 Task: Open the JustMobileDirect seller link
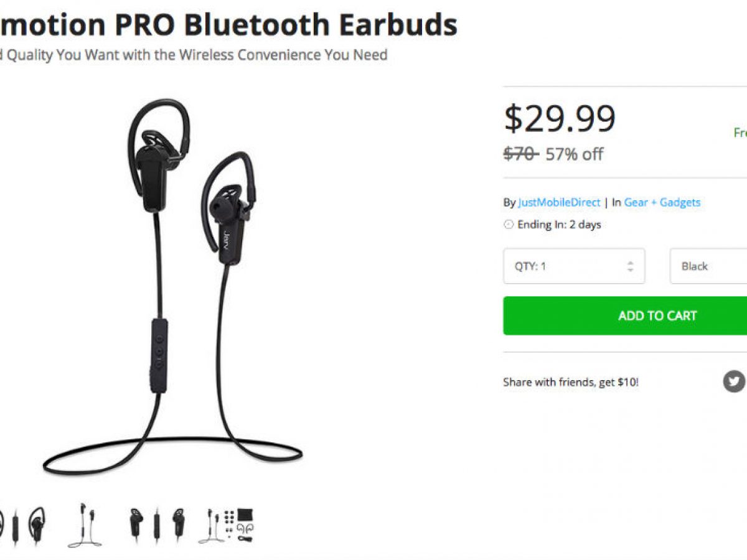[559, 202]
